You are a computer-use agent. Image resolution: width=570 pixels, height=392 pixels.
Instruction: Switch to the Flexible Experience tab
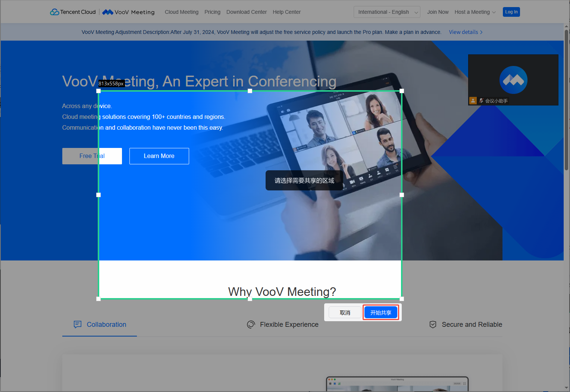coord(283,325)
